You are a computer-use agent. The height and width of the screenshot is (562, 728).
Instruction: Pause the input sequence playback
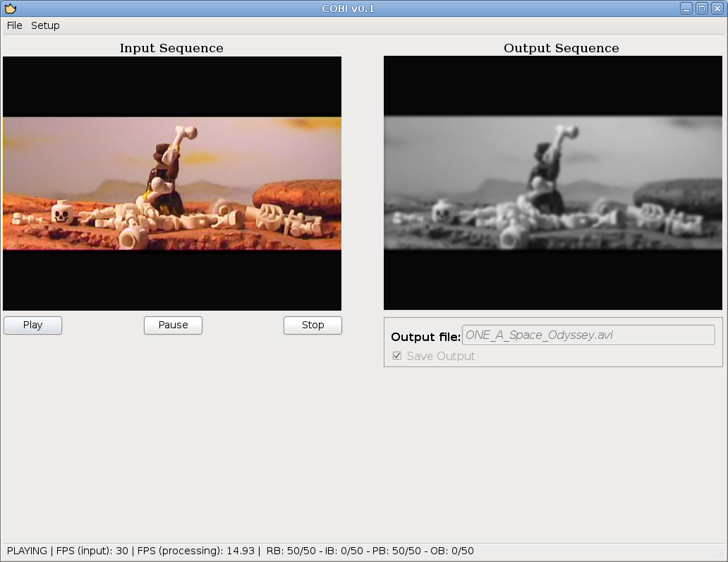tap(173, 325)
